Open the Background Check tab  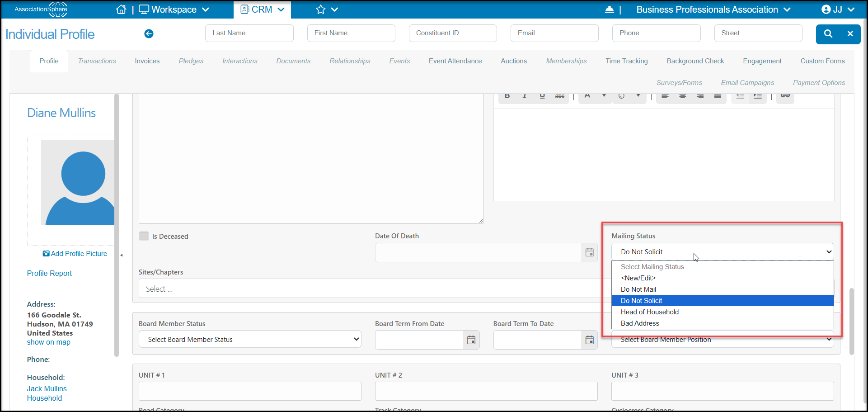pyautogui.click(x=695, y=61)
